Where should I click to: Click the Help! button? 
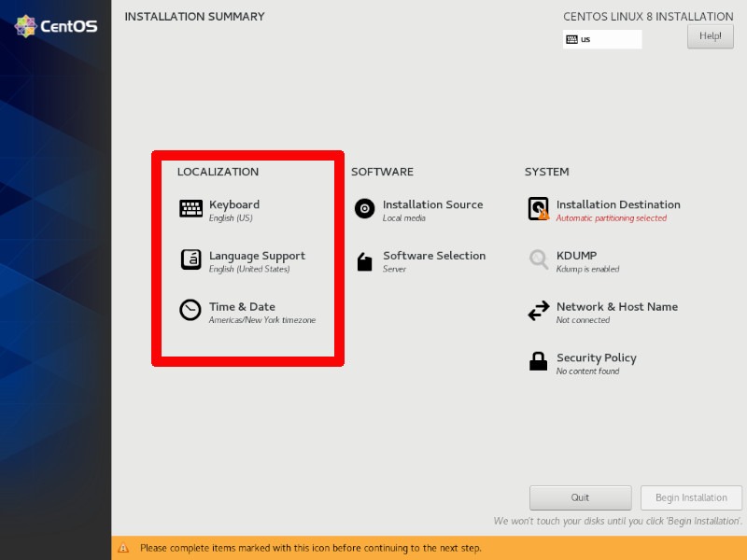(710, 35)
